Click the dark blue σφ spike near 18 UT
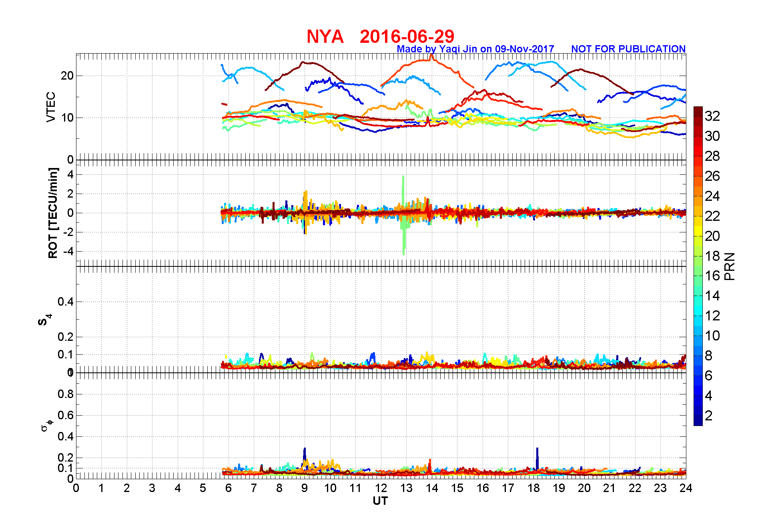 pos(537,458)
